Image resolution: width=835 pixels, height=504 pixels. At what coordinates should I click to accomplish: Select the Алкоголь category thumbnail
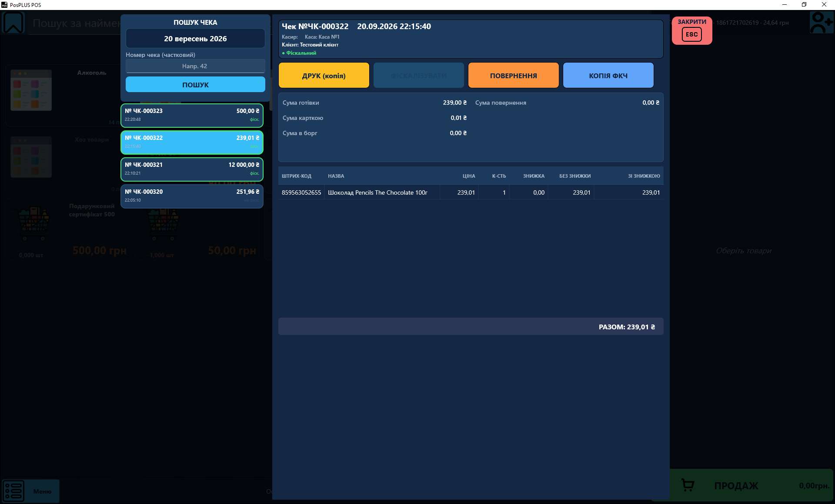point(31,90)
